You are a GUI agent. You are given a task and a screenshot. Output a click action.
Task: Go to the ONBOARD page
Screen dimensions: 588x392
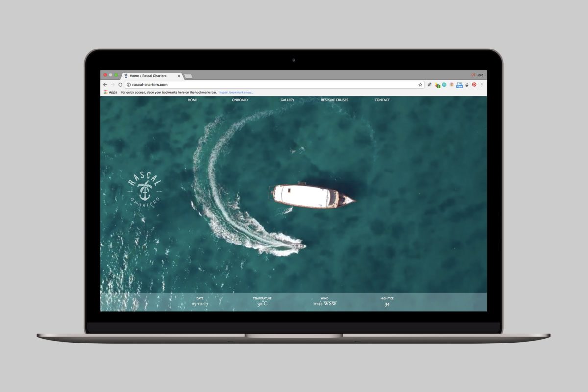coord(240,100)
